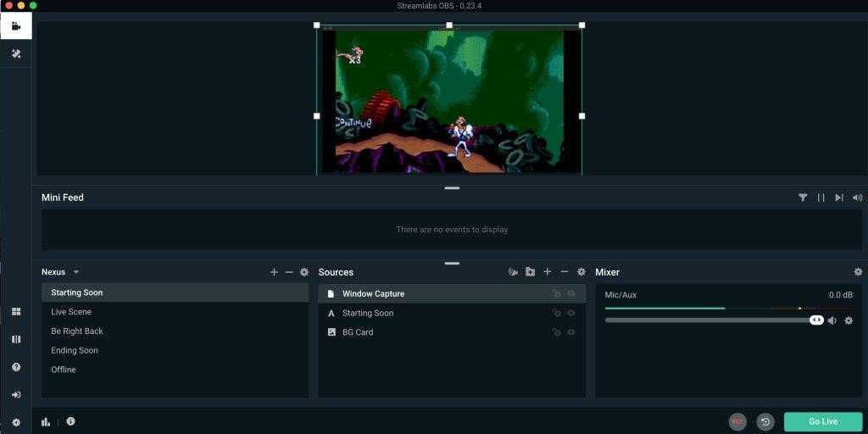Screen dimensions: 868x434
Task: Click the Mini Feed filter icon
Action: 803,198
